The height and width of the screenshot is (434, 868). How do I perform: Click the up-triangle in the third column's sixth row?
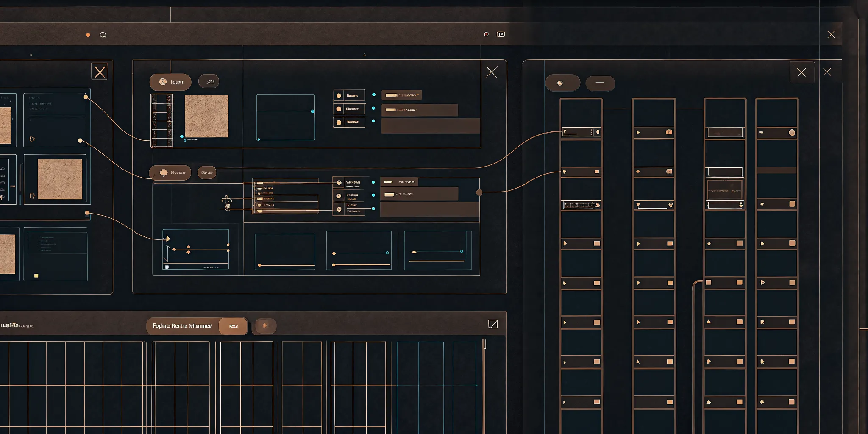[x=709, y=322]
